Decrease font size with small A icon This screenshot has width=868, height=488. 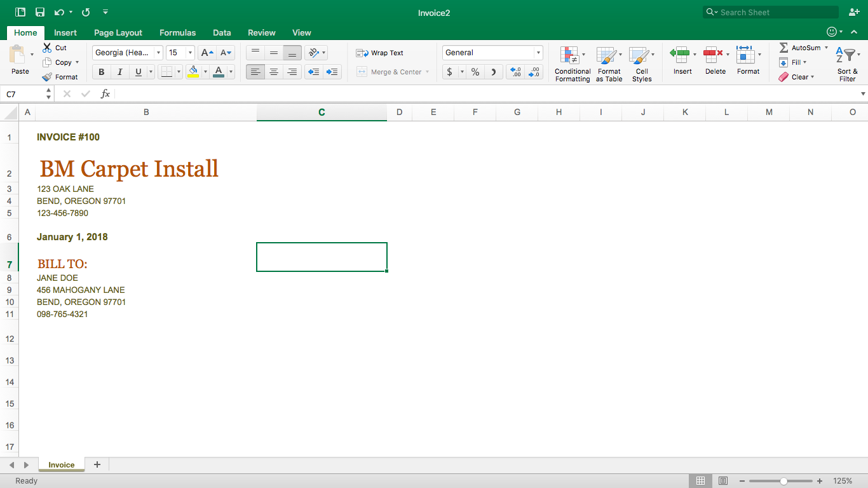226,53
